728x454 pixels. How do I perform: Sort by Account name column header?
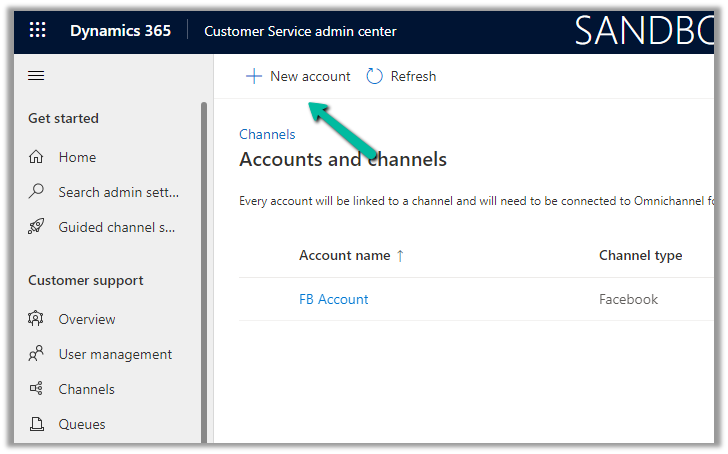click(x=345, y=255)
